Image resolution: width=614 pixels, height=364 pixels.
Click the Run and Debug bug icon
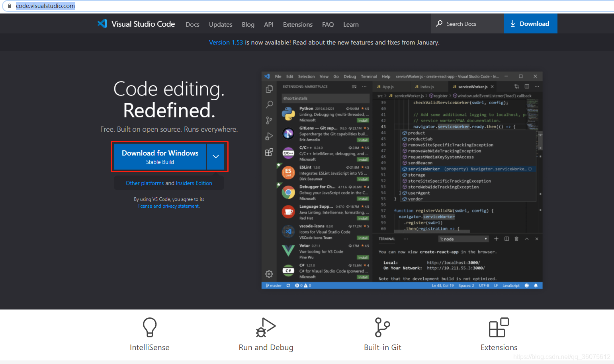[266, 327]
